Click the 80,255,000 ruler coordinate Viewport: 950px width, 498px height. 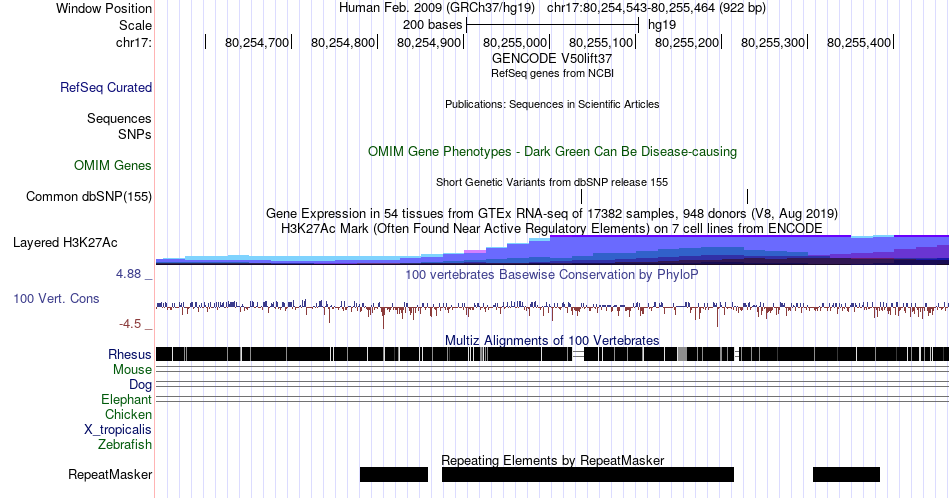point(515,42)
